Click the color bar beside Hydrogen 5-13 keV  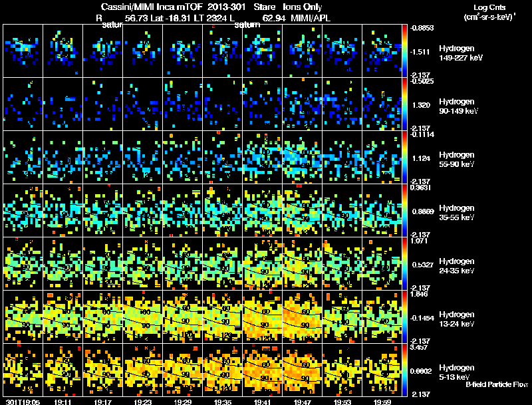pyautogui.click(x=404, y=370)
